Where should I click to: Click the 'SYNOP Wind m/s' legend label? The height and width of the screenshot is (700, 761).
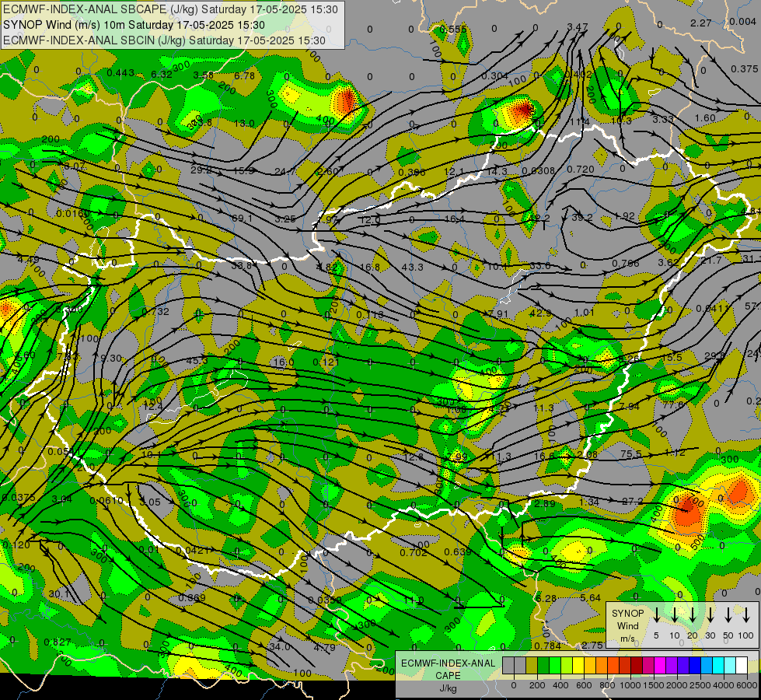pyautogui.click(x=627, y=625)
